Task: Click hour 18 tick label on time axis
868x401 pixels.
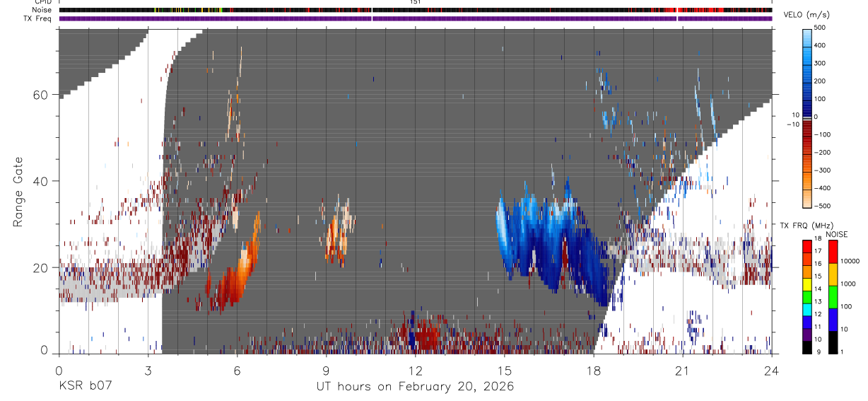Action: click(594, 370)
